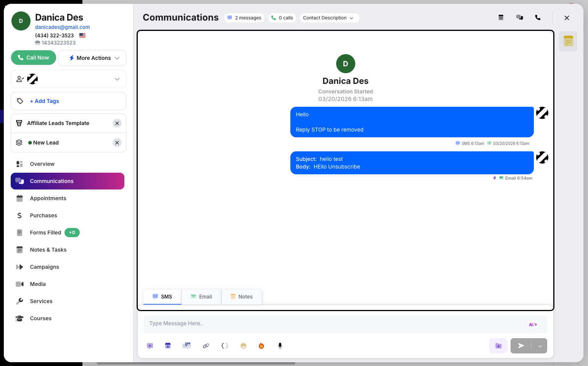Open the Media section

pos(68,284)
